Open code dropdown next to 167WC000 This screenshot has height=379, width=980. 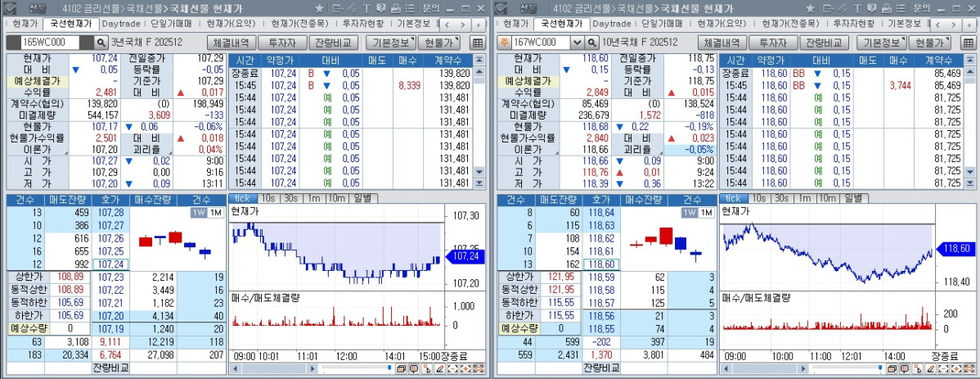pyautogui.click(x=578, y=43)
